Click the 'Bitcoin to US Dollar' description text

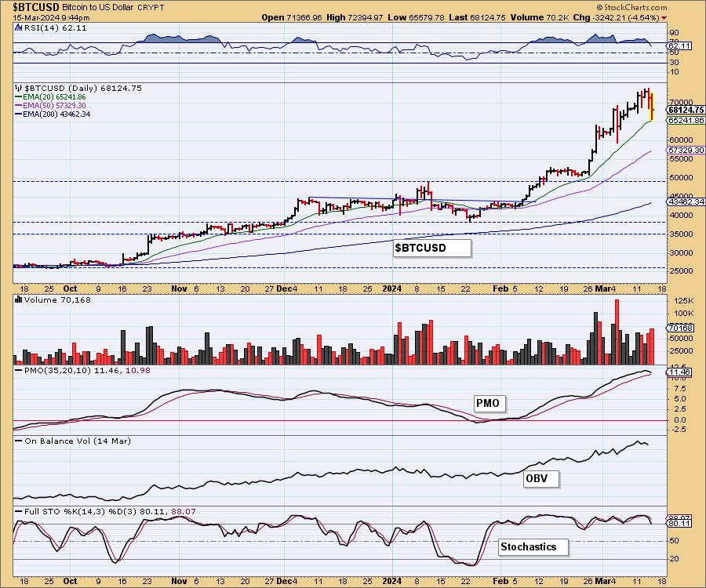(98, 8)
